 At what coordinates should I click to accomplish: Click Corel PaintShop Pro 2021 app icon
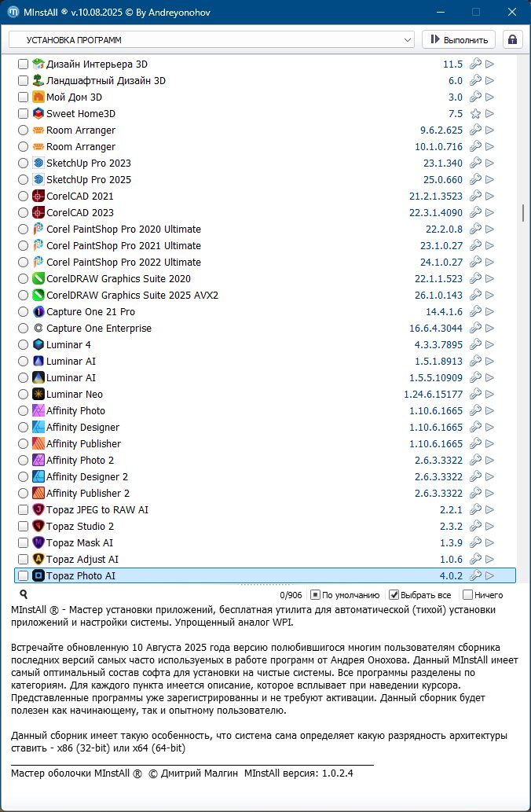pyautogui.click(x=38, y=246)
